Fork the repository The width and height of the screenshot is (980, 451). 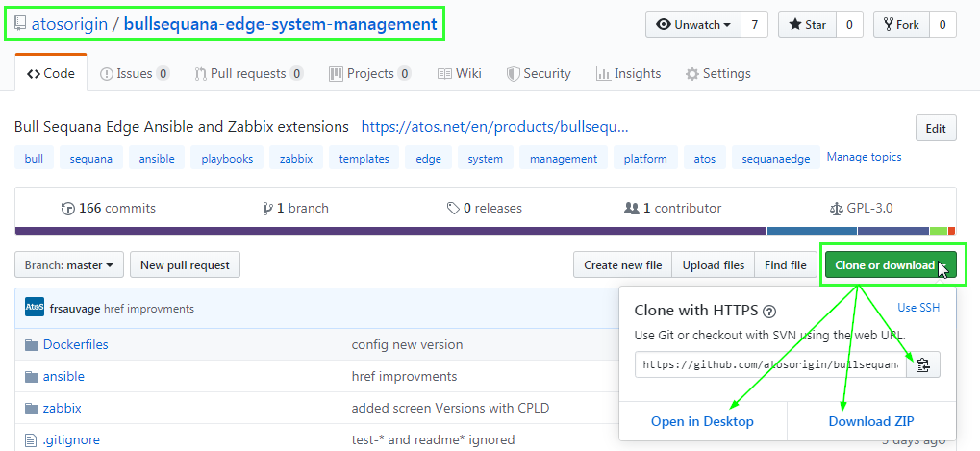click(x=901, y=25)
